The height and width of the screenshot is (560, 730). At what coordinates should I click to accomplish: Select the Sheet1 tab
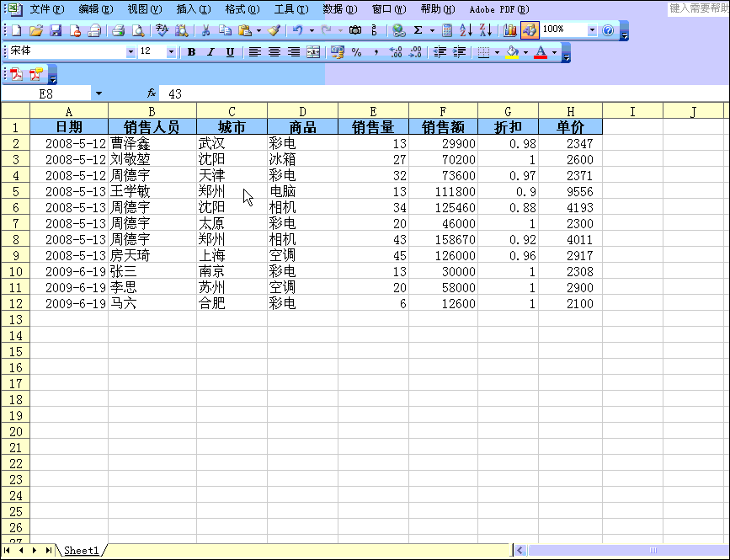[81, 550]
